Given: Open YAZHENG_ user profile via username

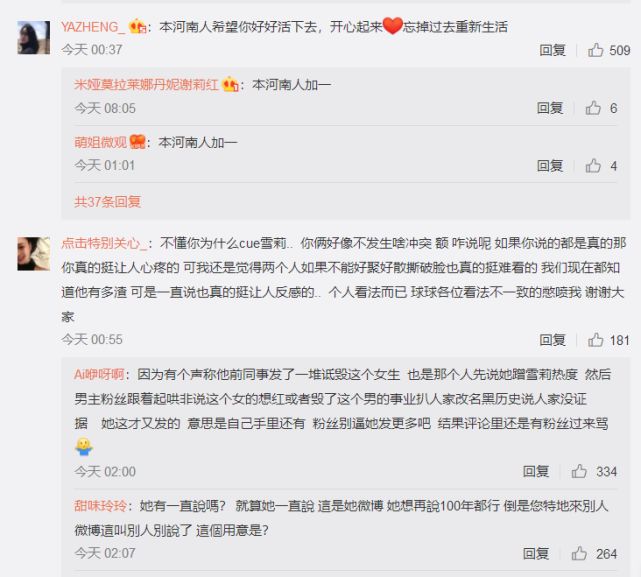Looking at the screenshot, I should coord(93,27).
